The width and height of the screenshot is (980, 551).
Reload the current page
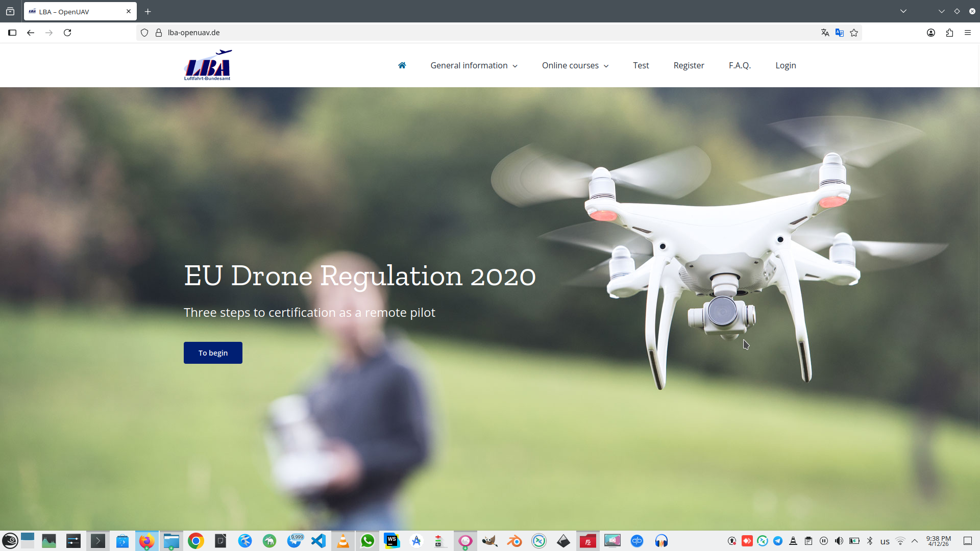coord(67,33)
